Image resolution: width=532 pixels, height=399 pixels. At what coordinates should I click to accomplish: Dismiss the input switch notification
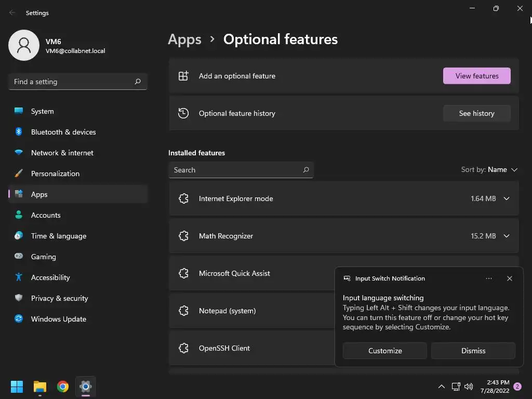click(473, 351)
